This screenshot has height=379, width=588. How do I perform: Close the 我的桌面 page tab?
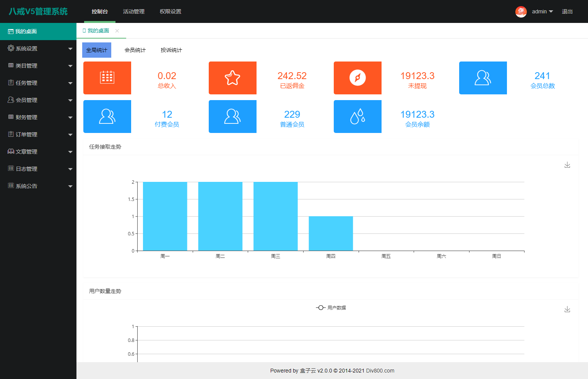point(117,31)
